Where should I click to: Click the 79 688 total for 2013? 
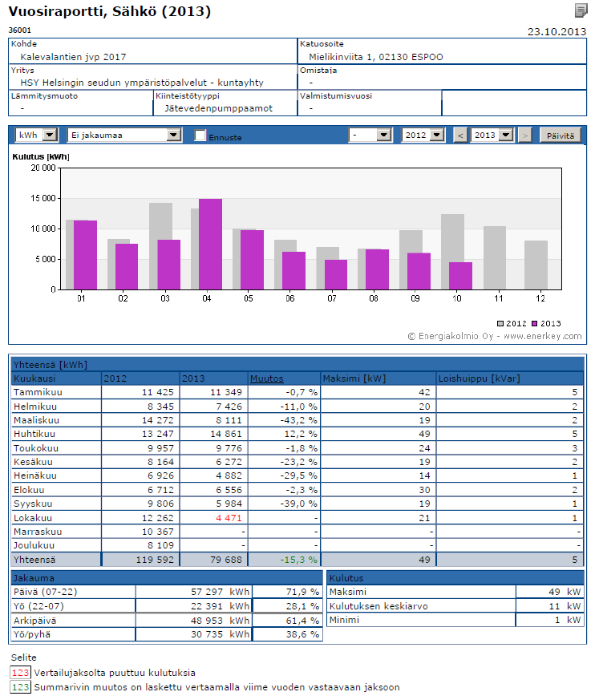pyautogui.click(x=226, y=560)
